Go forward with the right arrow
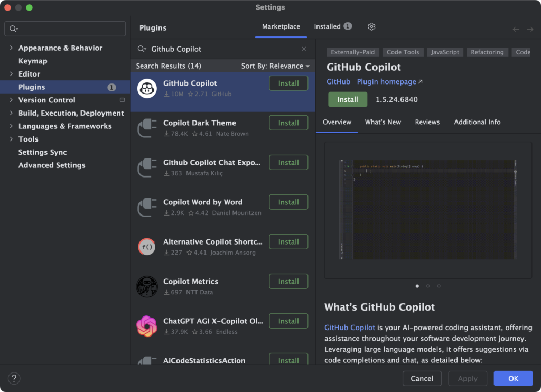 click(x=530, y=30)
